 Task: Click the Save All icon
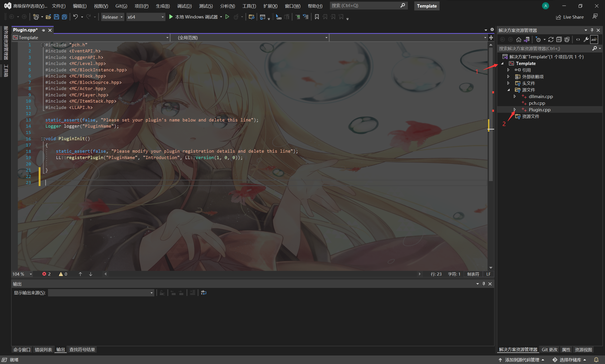(x=65, y=17)
